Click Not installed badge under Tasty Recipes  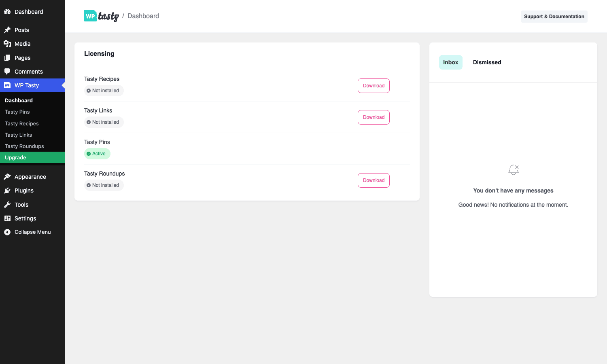(x=104, y=91)
